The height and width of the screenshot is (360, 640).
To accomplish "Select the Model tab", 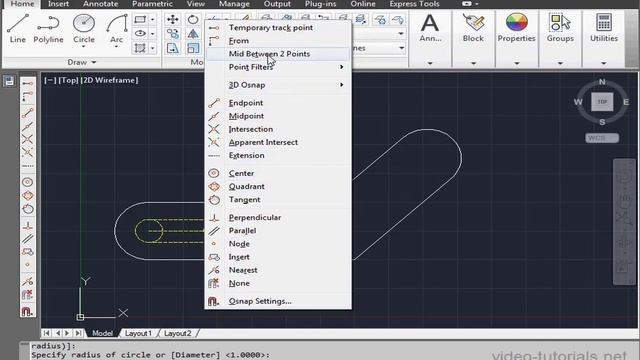I will (102, 333).
